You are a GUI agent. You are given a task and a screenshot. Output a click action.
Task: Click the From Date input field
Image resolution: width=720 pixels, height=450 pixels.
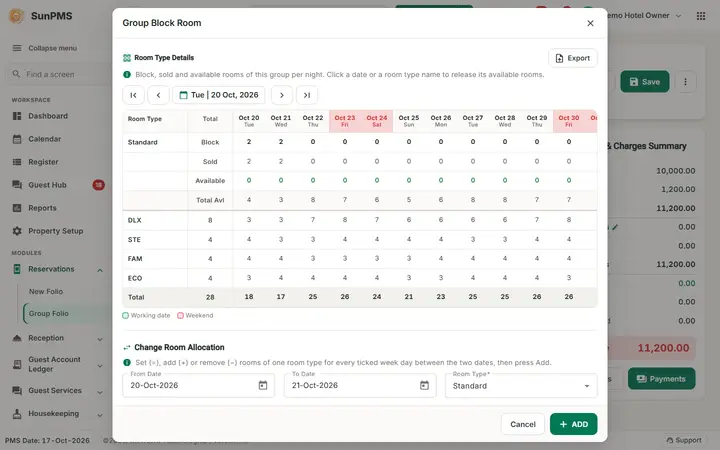click(x=198, y=385)
